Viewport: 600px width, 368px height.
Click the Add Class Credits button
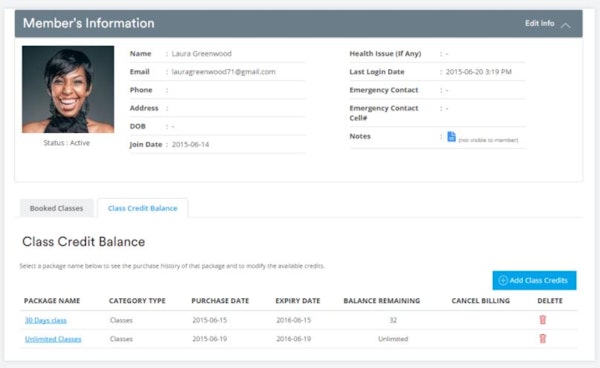(534, 280)
